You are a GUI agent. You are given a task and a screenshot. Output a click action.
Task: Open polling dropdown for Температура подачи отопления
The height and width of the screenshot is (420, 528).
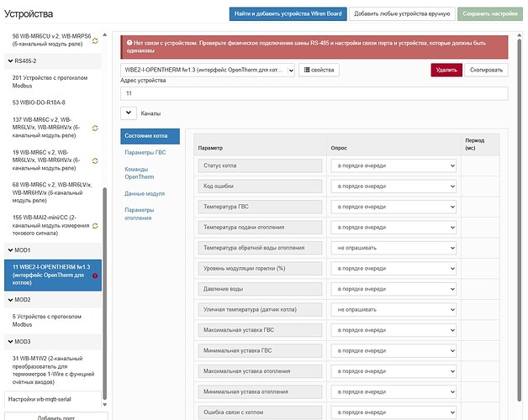[393, 227]
